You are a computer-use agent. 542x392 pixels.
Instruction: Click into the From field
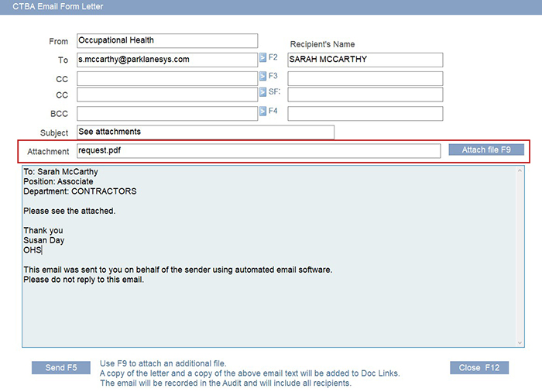point(166,41)
